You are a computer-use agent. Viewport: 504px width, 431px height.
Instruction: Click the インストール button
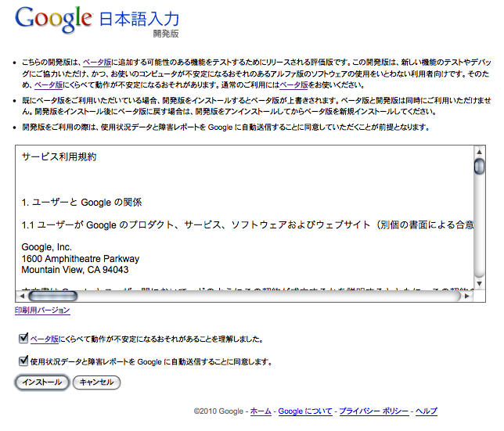(42, 383)
